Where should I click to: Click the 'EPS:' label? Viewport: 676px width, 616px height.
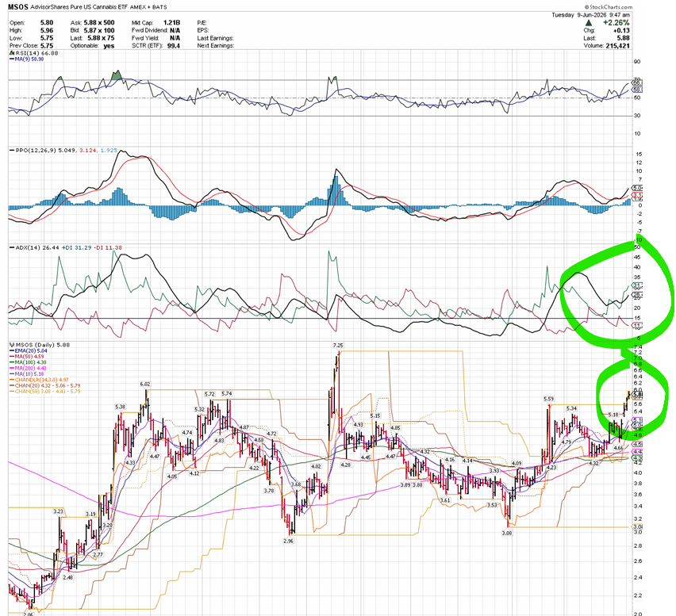pos(203,31)
